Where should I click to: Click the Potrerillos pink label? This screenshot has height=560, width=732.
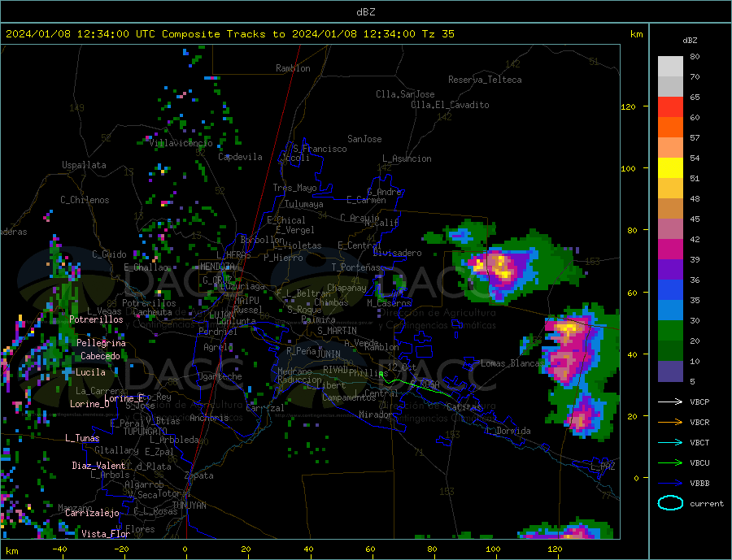coord(96,319)
